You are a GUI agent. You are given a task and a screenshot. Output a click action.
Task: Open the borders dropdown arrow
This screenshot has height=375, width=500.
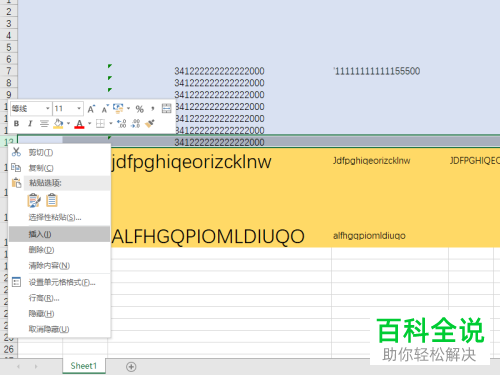click(x=111, y=124)
